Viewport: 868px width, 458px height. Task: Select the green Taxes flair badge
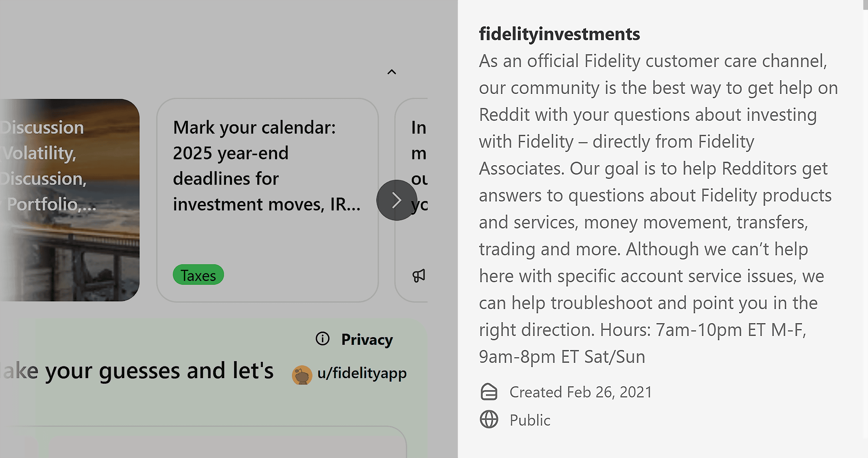(198, 275)
